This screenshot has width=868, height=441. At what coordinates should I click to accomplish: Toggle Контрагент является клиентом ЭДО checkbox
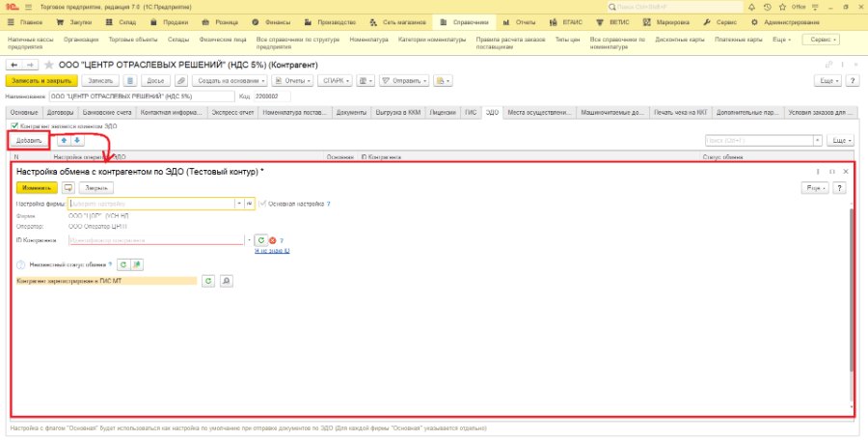coord(14,126)
